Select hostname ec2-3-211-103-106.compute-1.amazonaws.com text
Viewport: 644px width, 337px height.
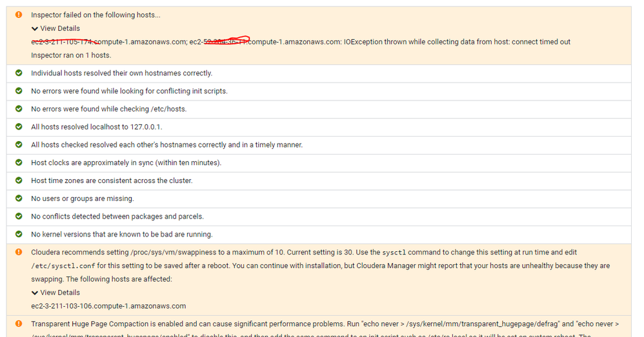pos(108,306)
